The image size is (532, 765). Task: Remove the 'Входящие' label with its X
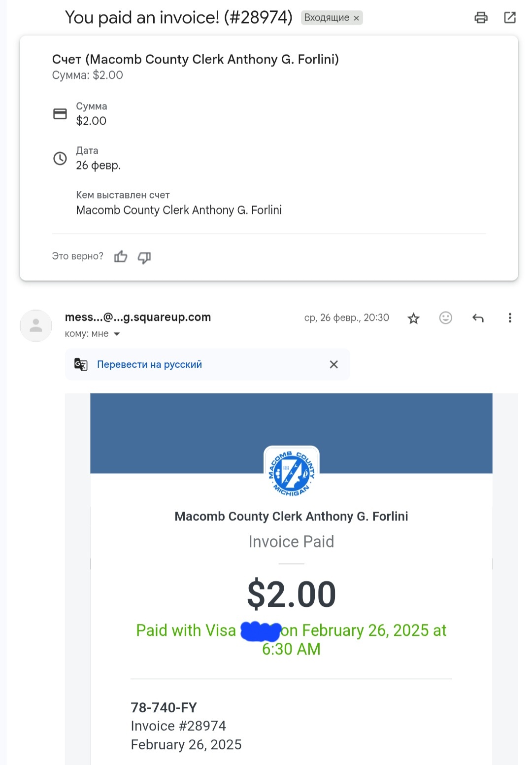pos(357,18)
